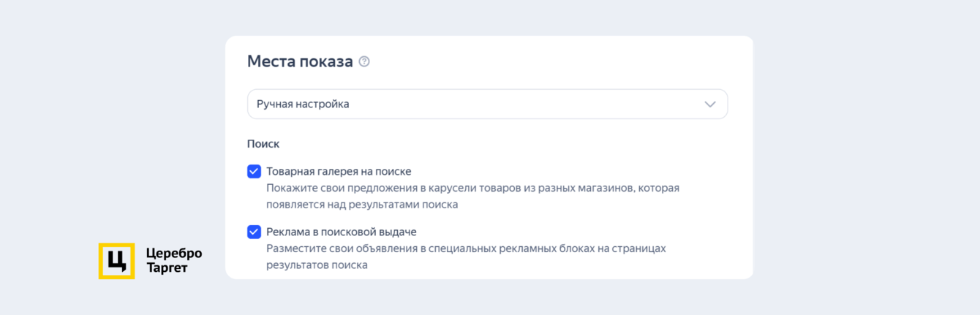Open the Ручная настройка dropdown field
The height and width of the screenshot is (315, 980).
click(487, 104)
